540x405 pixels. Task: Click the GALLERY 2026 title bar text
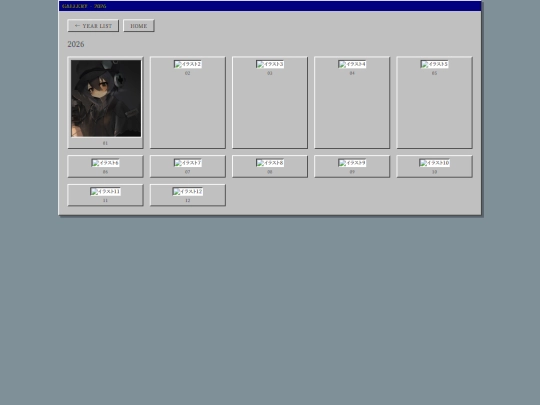[x=84, y=6]
